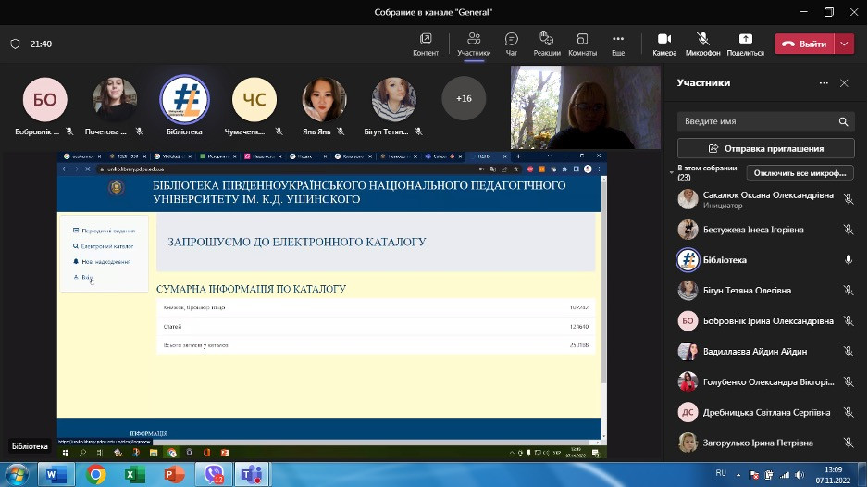The width and height of the screenshot is (868, 487).
Task: Click the Share screen (Поделиться) icon
Action: pyautogui.click(x=745, y=39)
